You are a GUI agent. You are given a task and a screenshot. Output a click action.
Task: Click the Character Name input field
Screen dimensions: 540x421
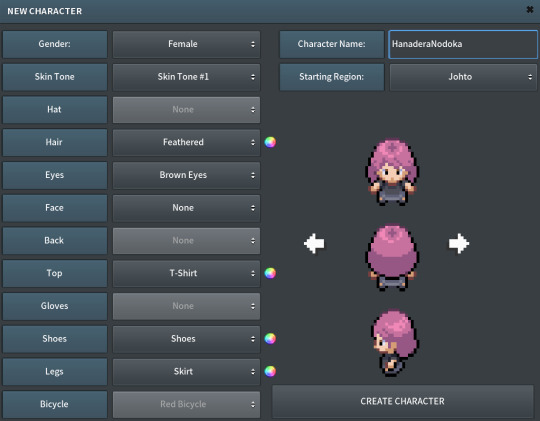coord(463,44)
